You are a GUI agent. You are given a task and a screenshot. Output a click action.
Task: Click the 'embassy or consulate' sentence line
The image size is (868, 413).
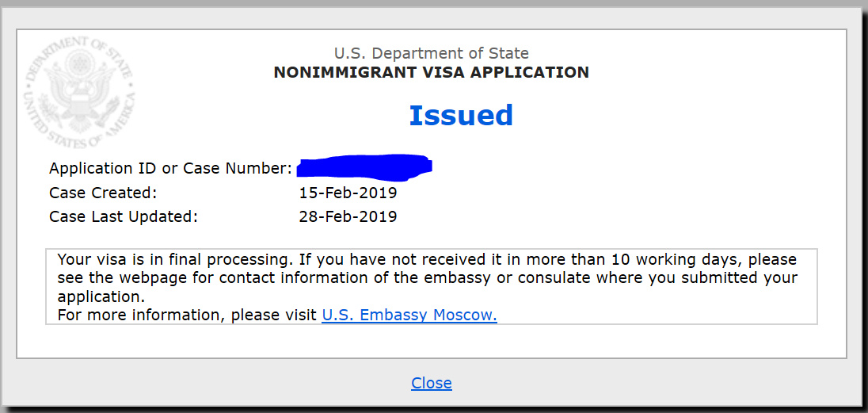click(428, 277)
